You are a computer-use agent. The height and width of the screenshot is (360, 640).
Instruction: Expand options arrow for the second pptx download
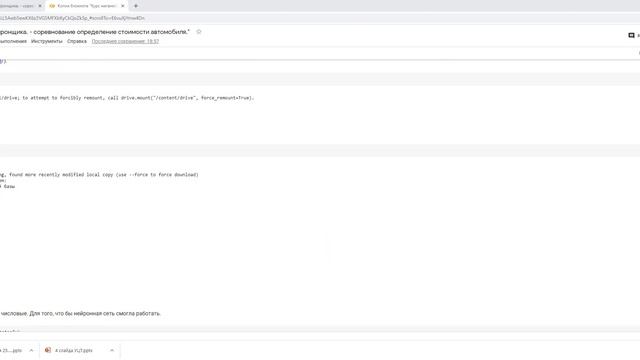click(112, 350)
